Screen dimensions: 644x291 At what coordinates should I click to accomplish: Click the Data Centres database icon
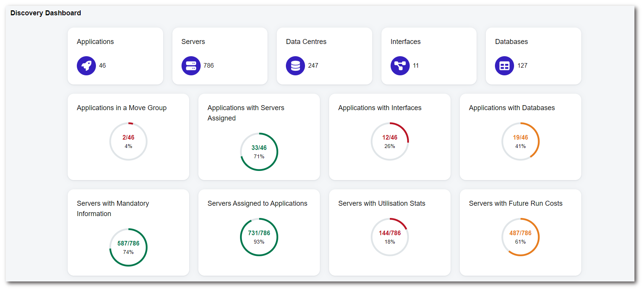(295, 66)
